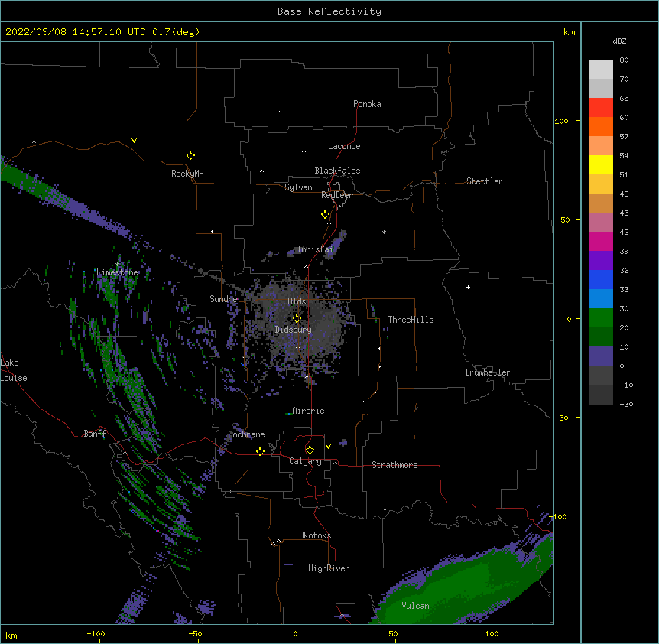
Task: Click the HighRiver town label
Action: coord(329,568)
